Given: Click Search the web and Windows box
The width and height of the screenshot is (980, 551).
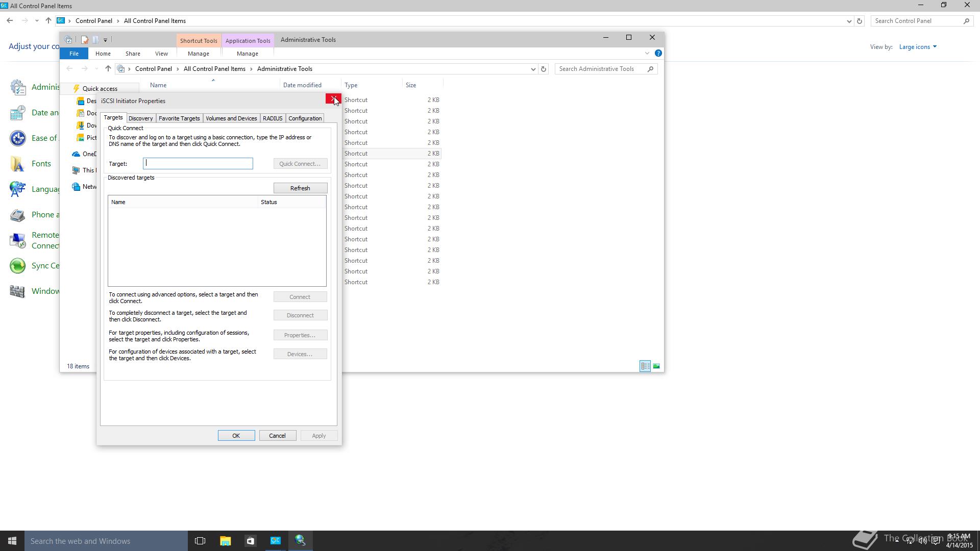Looking at the screenshot, I should click(106, 541).
